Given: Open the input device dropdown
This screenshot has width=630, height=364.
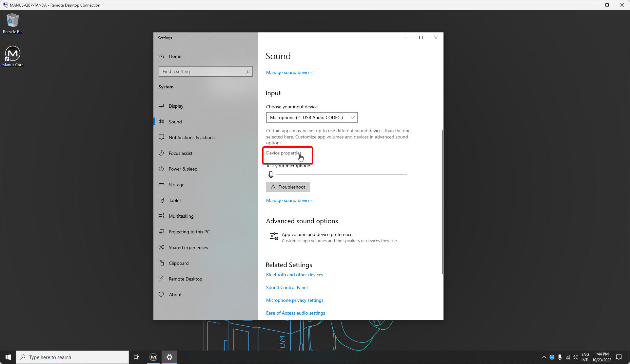Looking at the screenshot, I should [x=311, y=118].
